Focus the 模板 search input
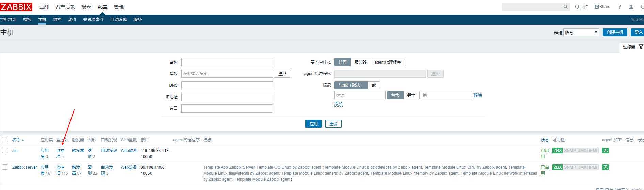Viewport: 644px width, 190px height. coord(227,74)
